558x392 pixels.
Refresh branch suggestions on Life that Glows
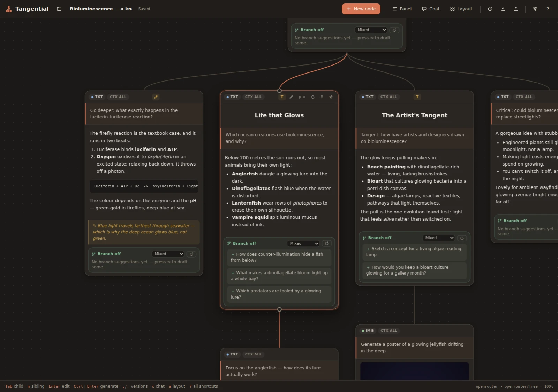327,244
